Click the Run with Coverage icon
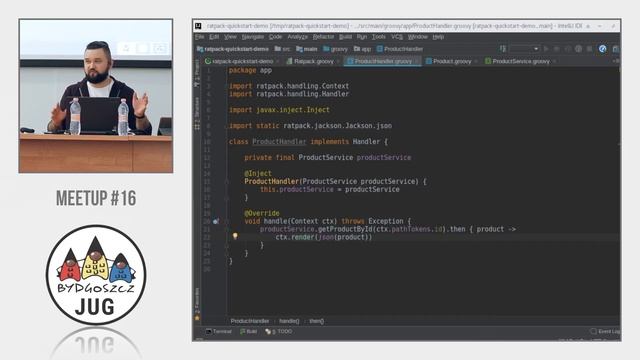This screenshot has height=360, width=640. pos(567,49)
